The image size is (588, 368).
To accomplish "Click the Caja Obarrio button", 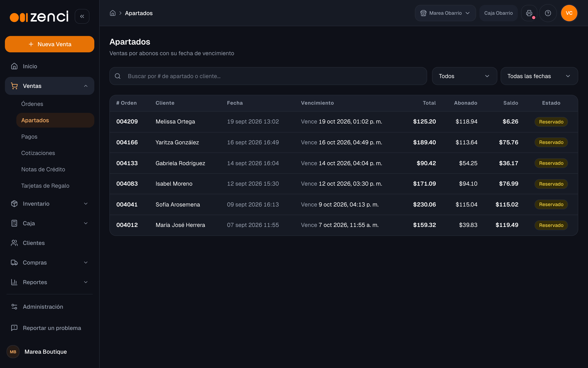I will point(498,13).
